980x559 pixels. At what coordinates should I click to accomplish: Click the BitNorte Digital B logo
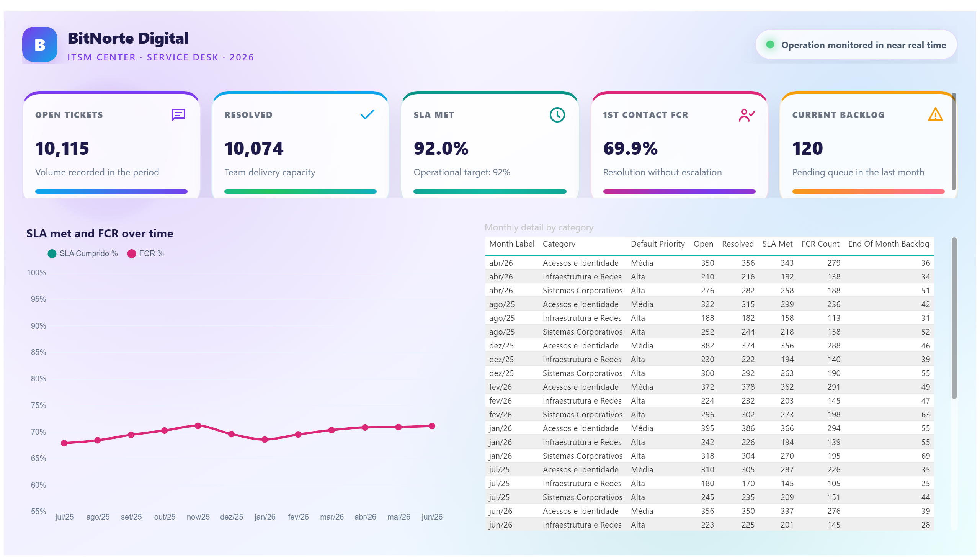[x=39, y=44]
